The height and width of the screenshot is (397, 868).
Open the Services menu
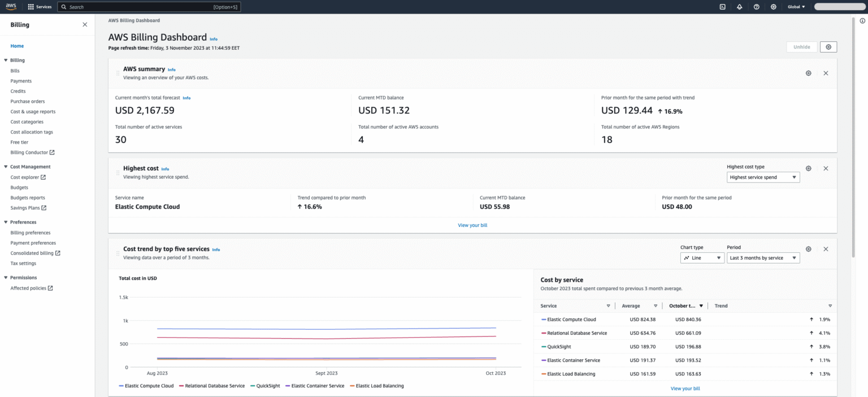(40, 6)
